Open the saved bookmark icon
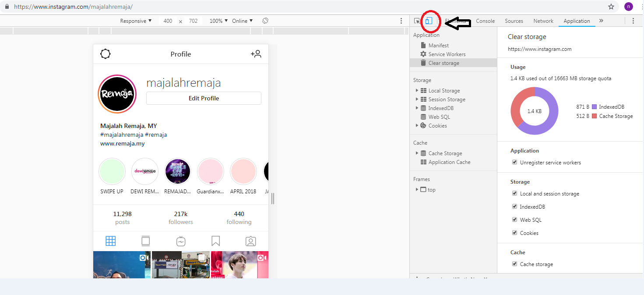Image resolution: width=644 pixels, height=295 pixels. (215, 241)
